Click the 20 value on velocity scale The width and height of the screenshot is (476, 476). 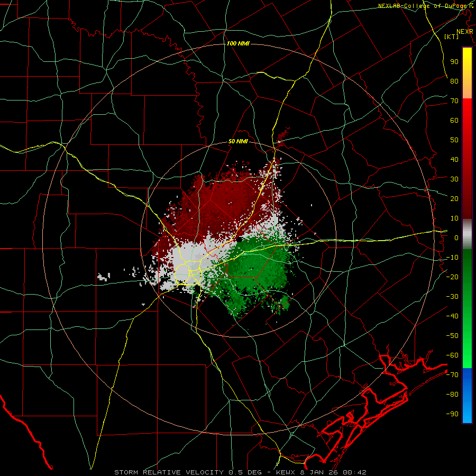tap(454, 198)
